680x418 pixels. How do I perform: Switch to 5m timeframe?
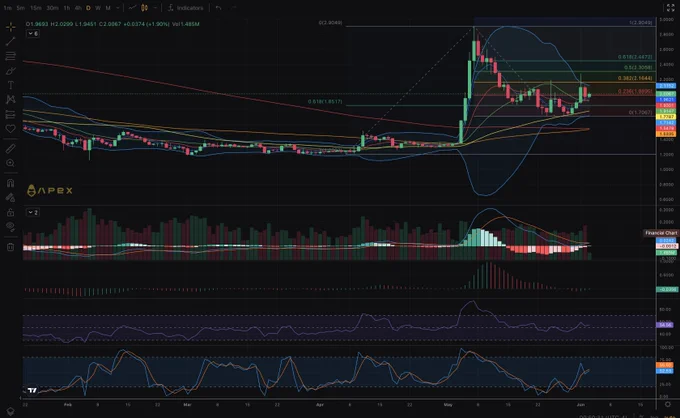[20, 8]
